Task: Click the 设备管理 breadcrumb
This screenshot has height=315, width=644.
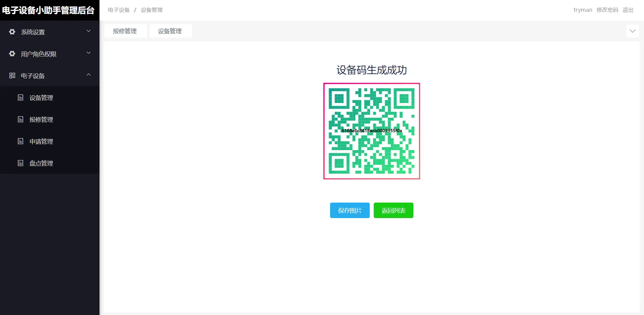Action: click(x=152, y=10)
